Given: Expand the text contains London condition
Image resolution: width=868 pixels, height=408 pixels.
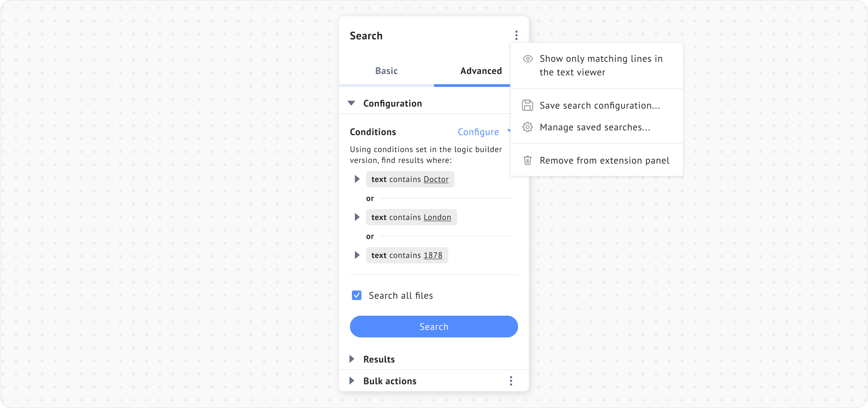Looking at the screenshot, I should point(357,217).
